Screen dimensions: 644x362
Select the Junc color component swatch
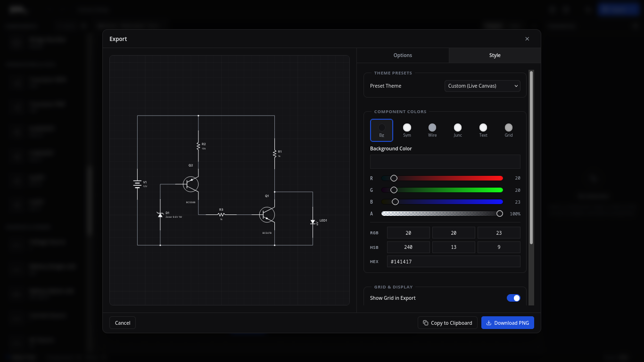pyautogui.click(x=458, y=130)
